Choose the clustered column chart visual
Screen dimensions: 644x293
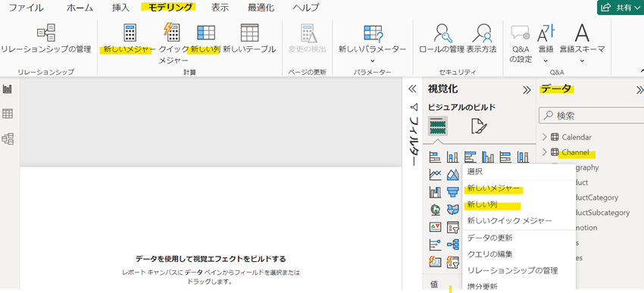pyautogui.click(x=488, y=157)
